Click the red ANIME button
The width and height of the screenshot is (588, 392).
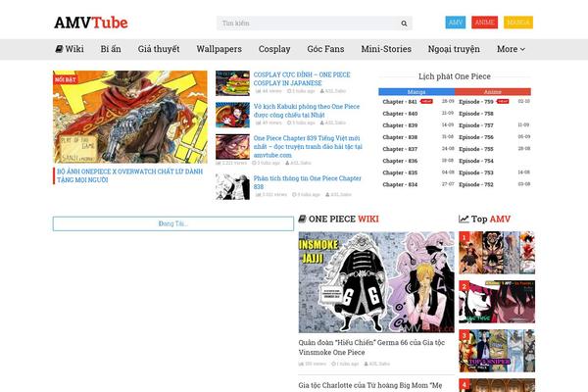tap(484, 23)
